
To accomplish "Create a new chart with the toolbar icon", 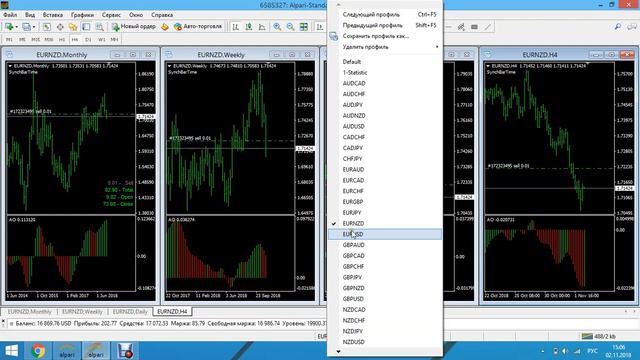I will coord(8,27).
